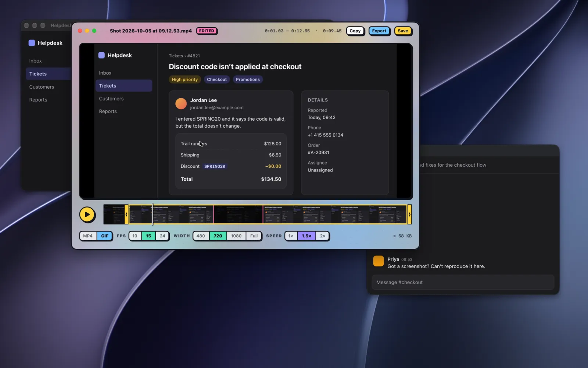Click the duration readout 0:09.45
The width and height of the screenshot is (588, 368).
(332, 31)
